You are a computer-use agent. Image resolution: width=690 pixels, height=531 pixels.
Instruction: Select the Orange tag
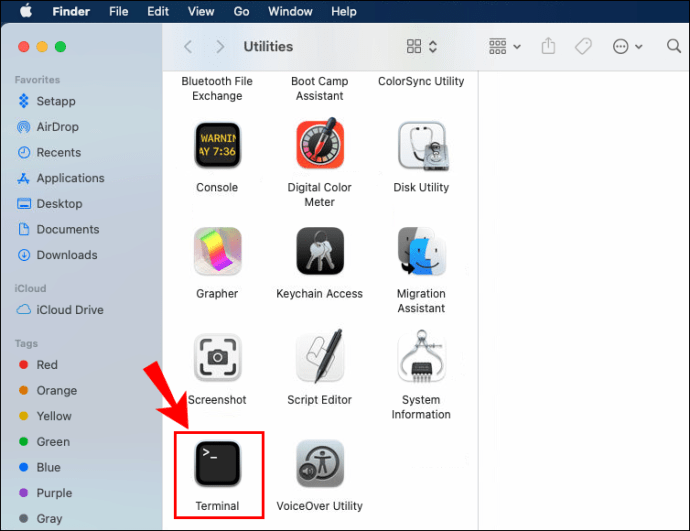[x=48, y=390]
